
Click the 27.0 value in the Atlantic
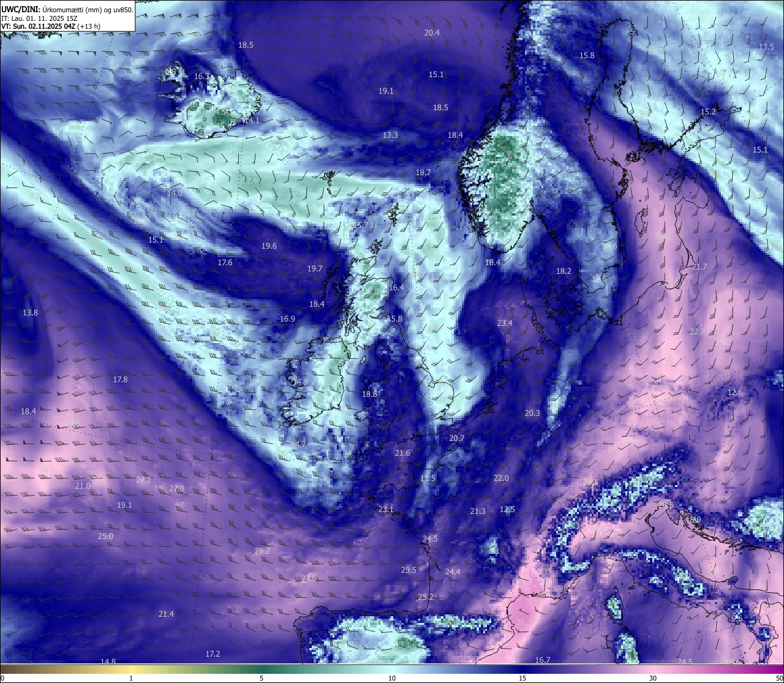[x=176, y=488]
